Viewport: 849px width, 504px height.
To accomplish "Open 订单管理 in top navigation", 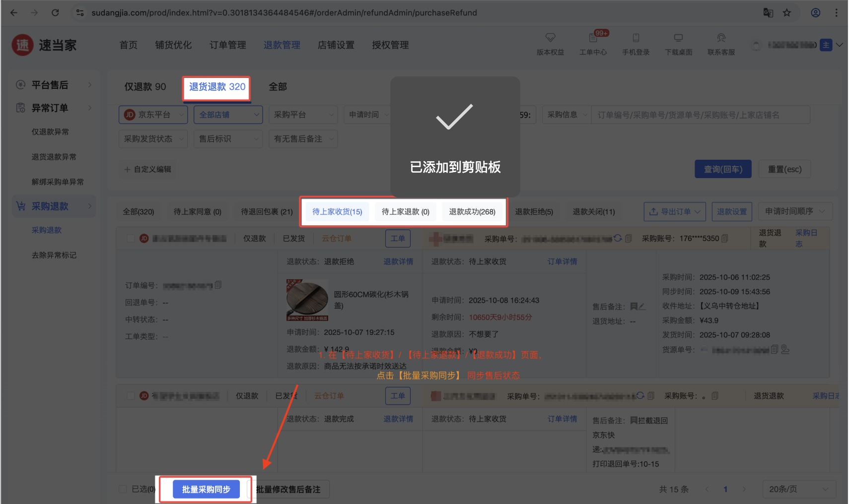I will point(227,45).
